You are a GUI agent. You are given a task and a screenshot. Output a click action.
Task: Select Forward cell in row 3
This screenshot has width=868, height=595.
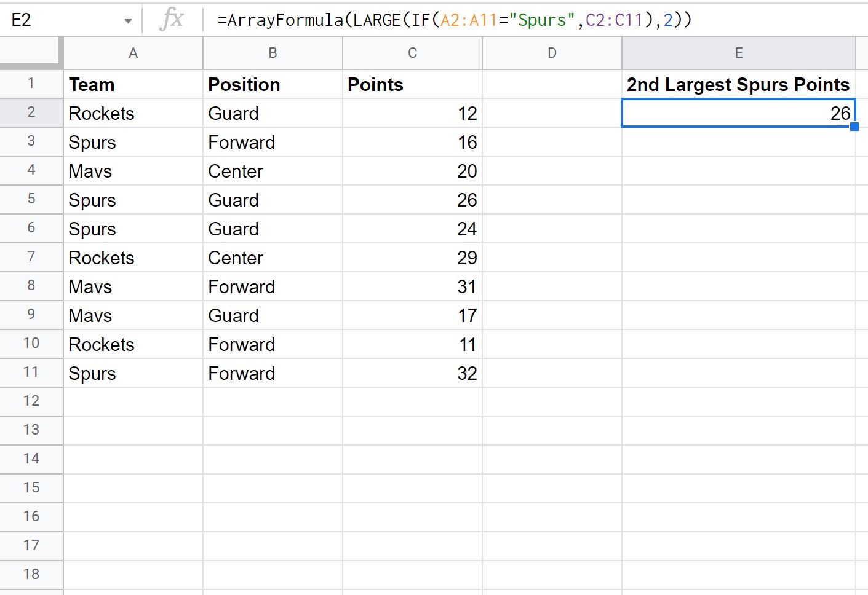coord(273,142)
